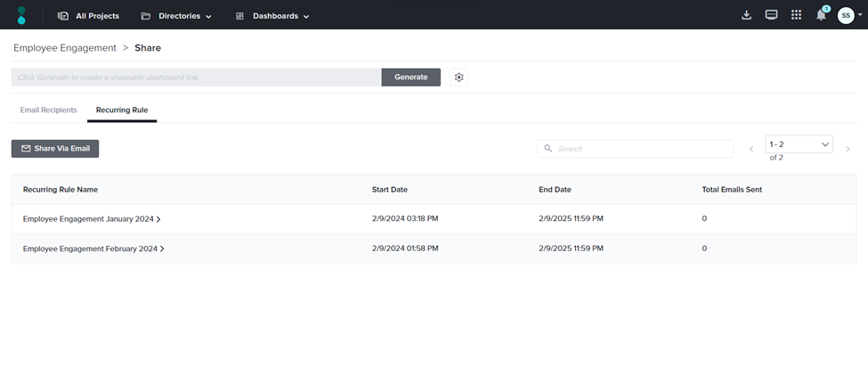Open Employee Engagement February 2024 rule
The image size is (868, 375).
(93, 249)
